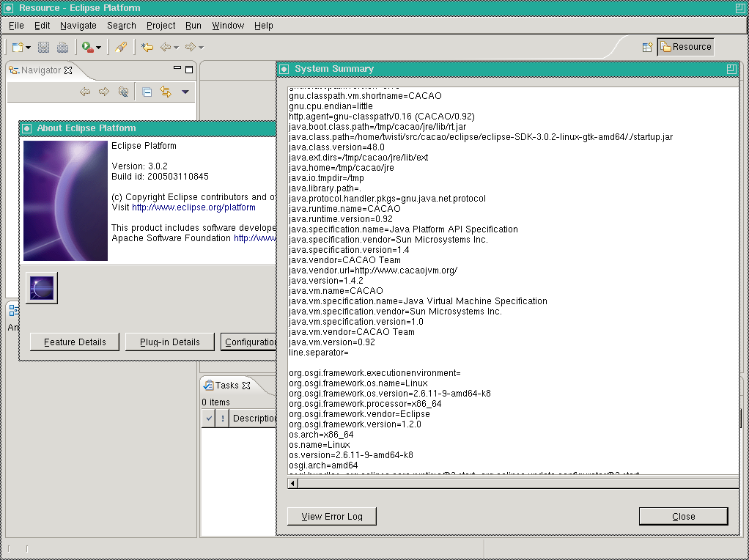Viewport: 749px width, 560px height.
Task: Open the File menu
Action: point(16,26)
